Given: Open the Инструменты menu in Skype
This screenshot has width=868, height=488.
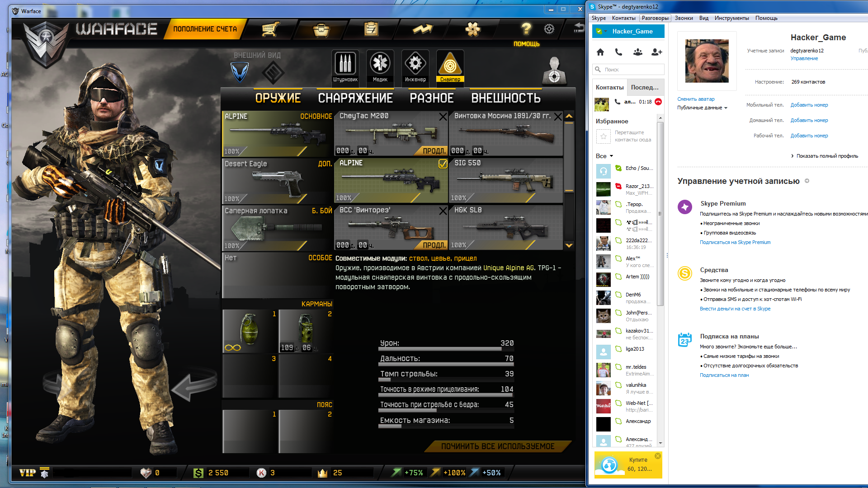Looking at the screenshot, I should (x=731, y=18).
